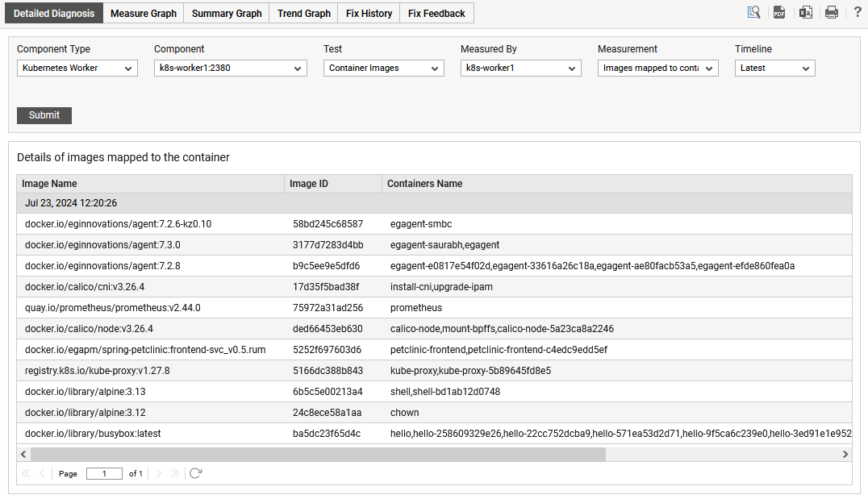Switch to the Trend Graph tab

[x=304, y=13]
